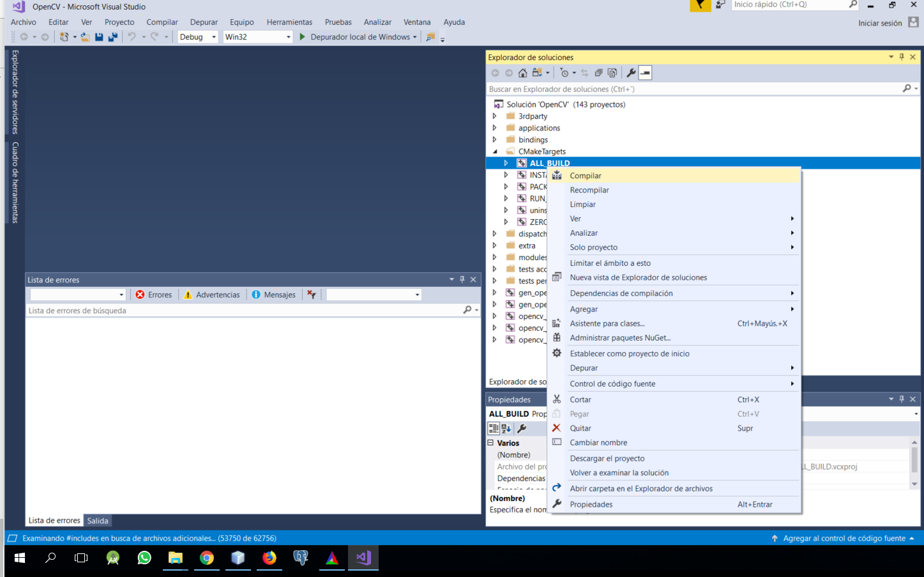This screenshot has width=924, height=577.
Task: Click the error list filter funnel icon
Action: pyautogui.click(x=312, y=295)
